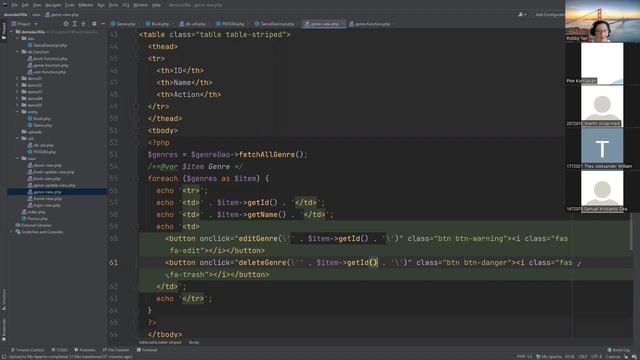Click the presenter video with bridge background
The image size is (640, 360).
(x=602, y=20)
